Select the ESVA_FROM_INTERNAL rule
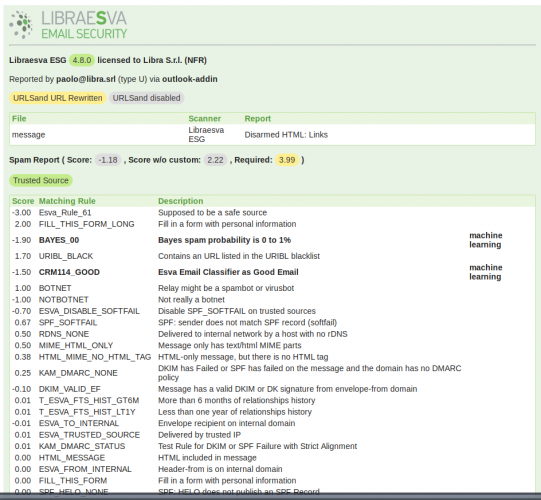This screenshot has height=500, width=541. click(x=85, y=469)
